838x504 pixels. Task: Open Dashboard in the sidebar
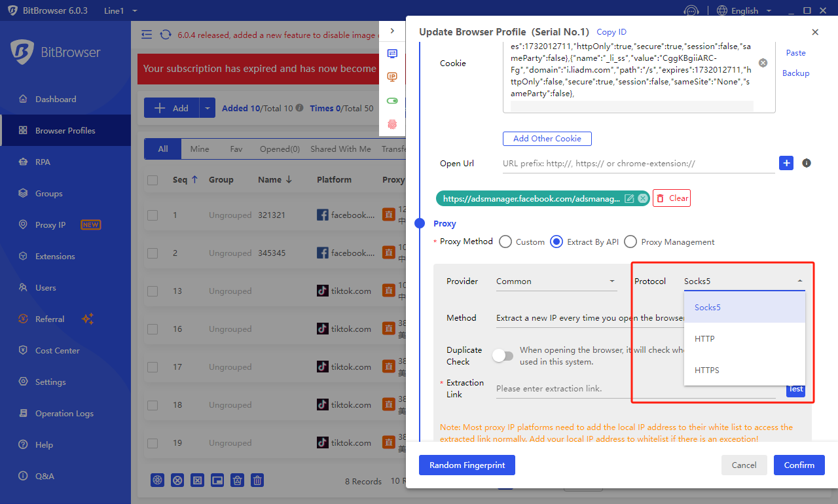65,99
